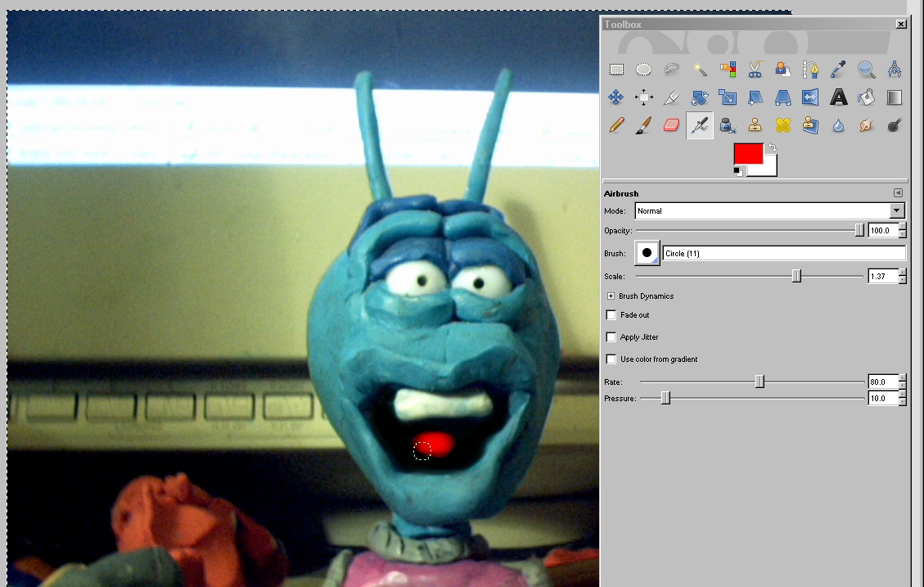Select the Bucket Fill tool
The width and height of the screenshot is (924, 587).
[866, 98]
